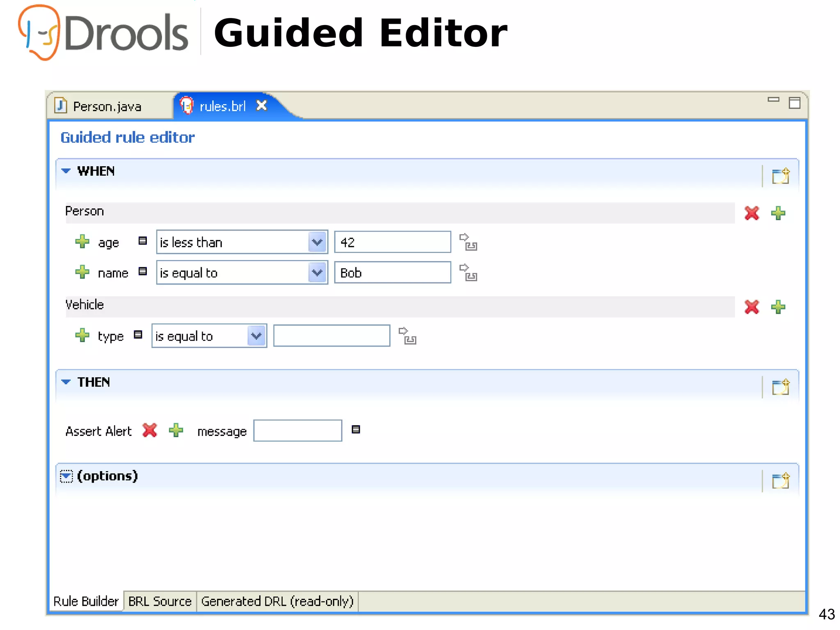Click the empty Vehicle type value field

(x=332, y=336)
